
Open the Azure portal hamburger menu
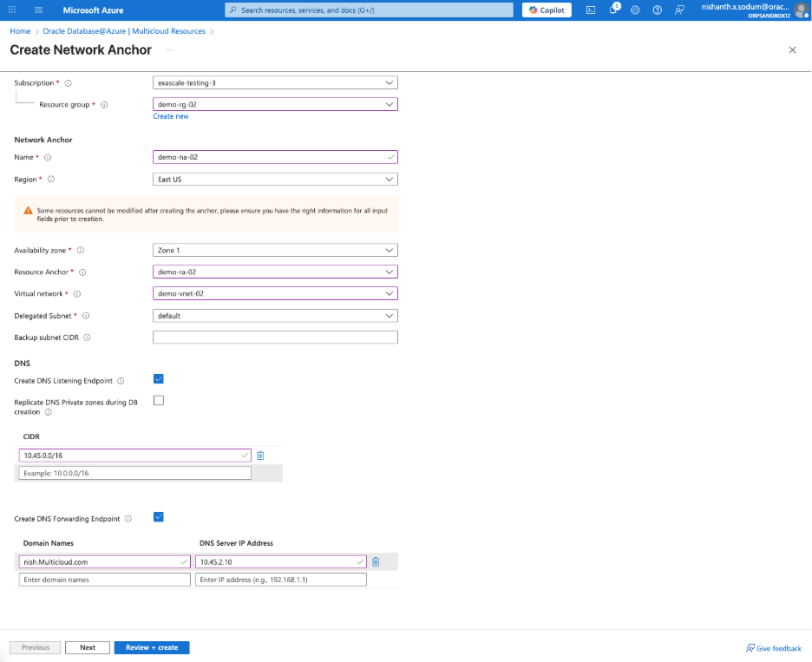(38, 10)
